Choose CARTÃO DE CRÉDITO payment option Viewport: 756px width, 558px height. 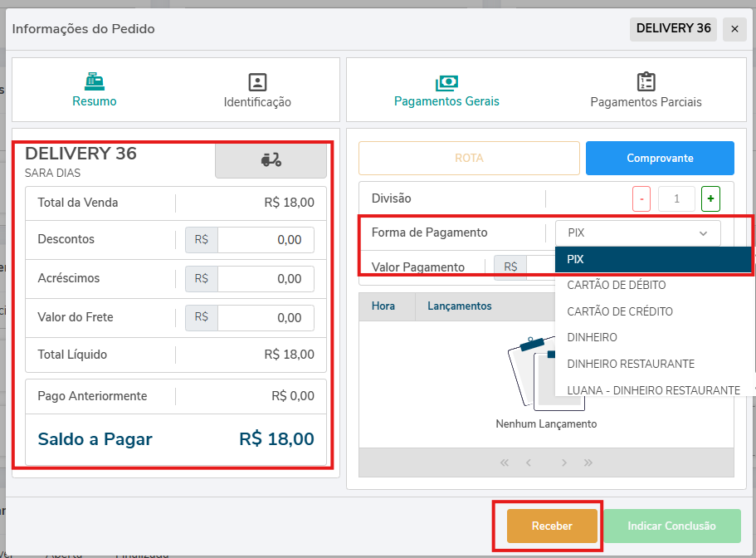[619, 311]
